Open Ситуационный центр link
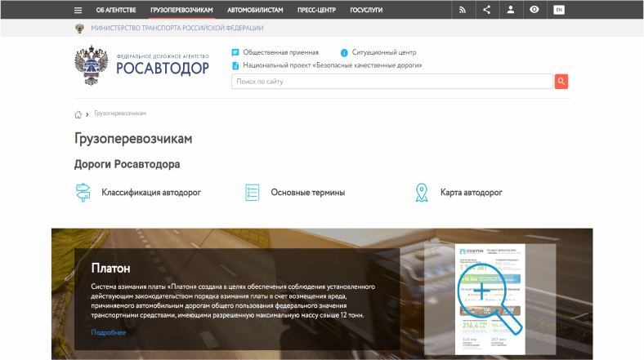This screenshot has width=644, height=360. click(384, 52)
